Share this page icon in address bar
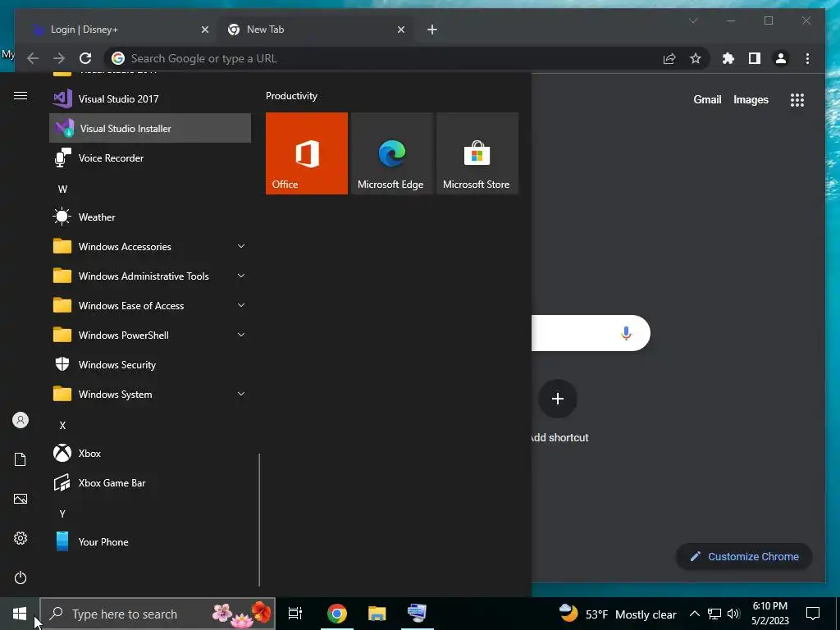 tap(669, 58)
